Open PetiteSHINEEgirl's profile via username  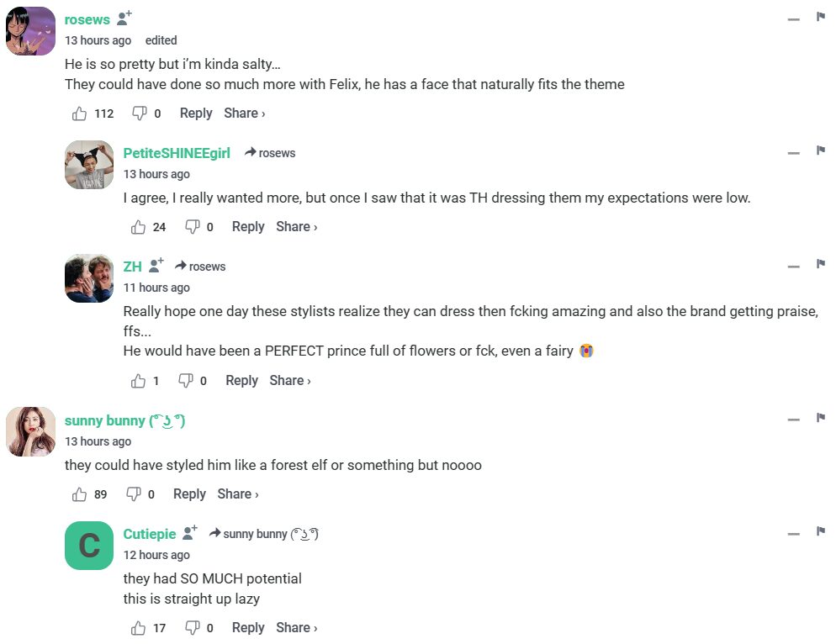coord(177,153)
